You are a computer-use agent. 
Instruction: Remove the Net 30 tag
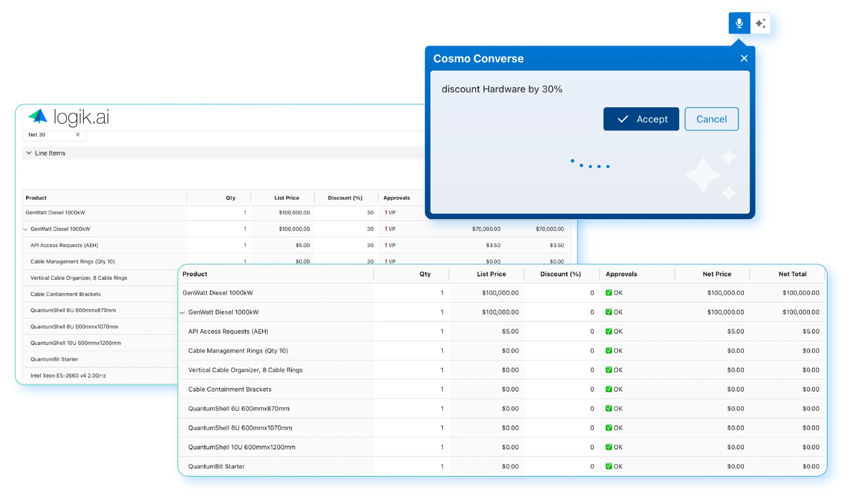click(x=78, y=135)
